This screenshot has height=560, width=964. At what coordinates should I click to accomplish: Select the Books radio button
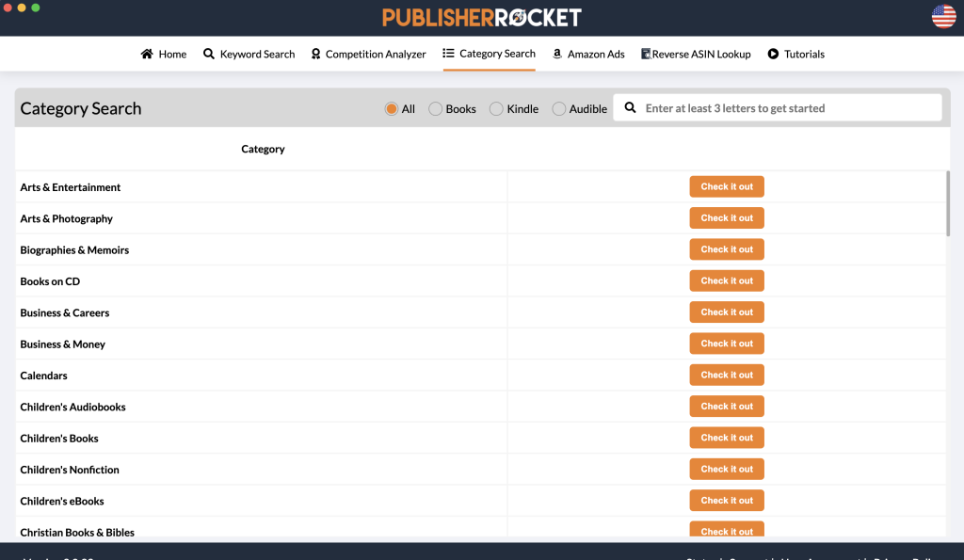click(x=435, y=109)
